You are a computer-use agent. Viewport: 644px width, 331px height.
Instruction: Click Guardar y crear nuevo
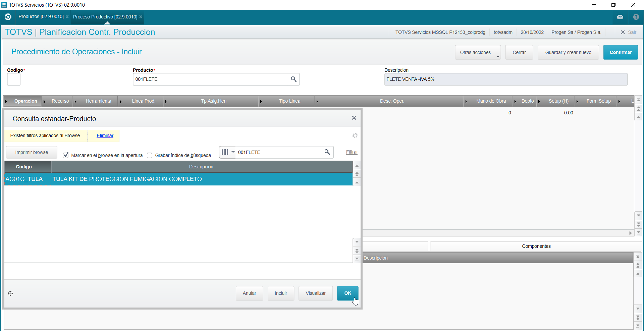coord(568,52)
